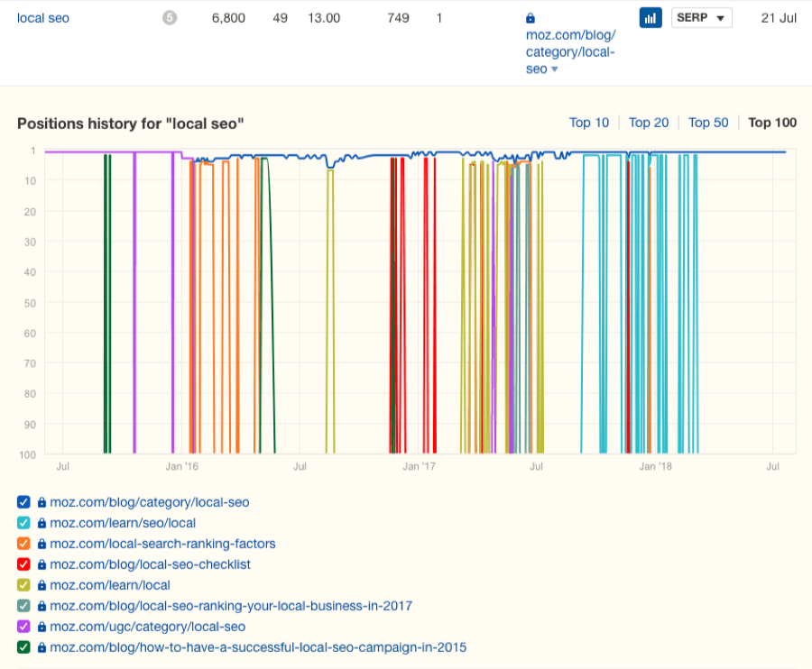Uncheck the blue moz.com/blog/category/local-seo checkbox
Image resolution: width=812 pixels, height=669 pixels.
23,502
